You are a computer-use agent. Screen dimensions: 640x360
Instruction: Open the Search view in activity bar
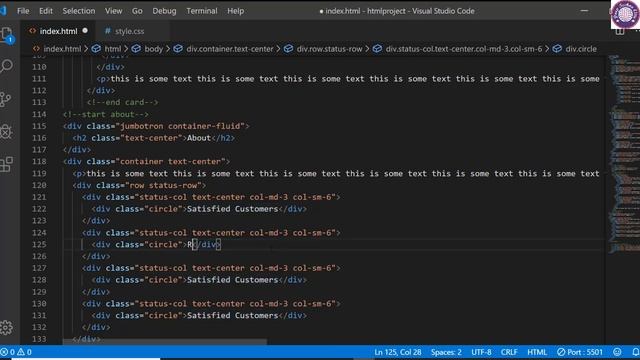pyautogui.click(x=7, y=66)
